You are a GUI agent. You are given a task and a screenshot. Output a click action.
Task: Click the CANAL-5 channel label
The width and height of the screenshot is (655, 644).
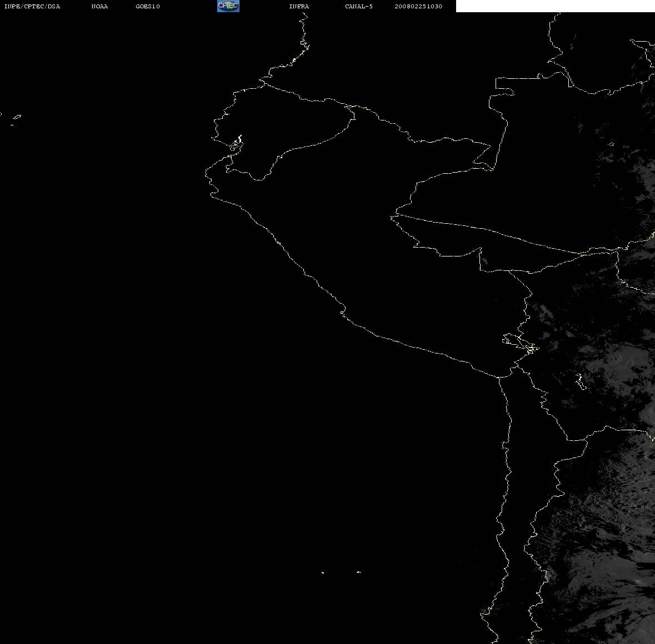pyautogui.click(x=359, y=6)
